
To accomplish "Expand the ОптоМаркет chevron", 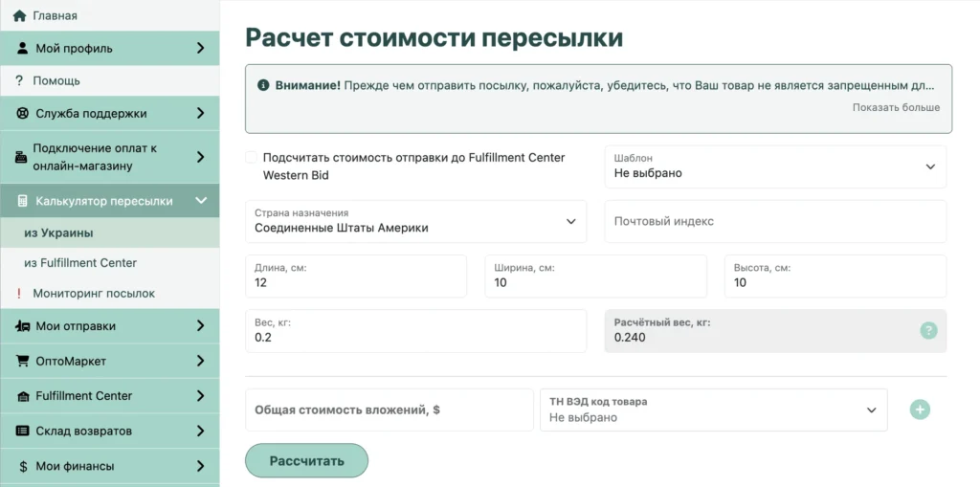I will pyautogui.click(x=201, y=361).
